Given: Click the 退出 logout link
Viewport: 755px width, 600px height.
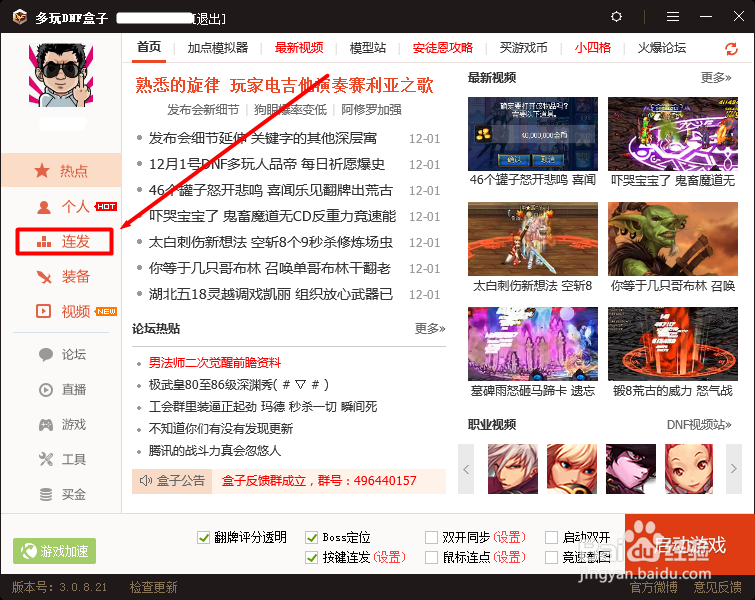Looking at the screenshot, I should pos(208,19).
